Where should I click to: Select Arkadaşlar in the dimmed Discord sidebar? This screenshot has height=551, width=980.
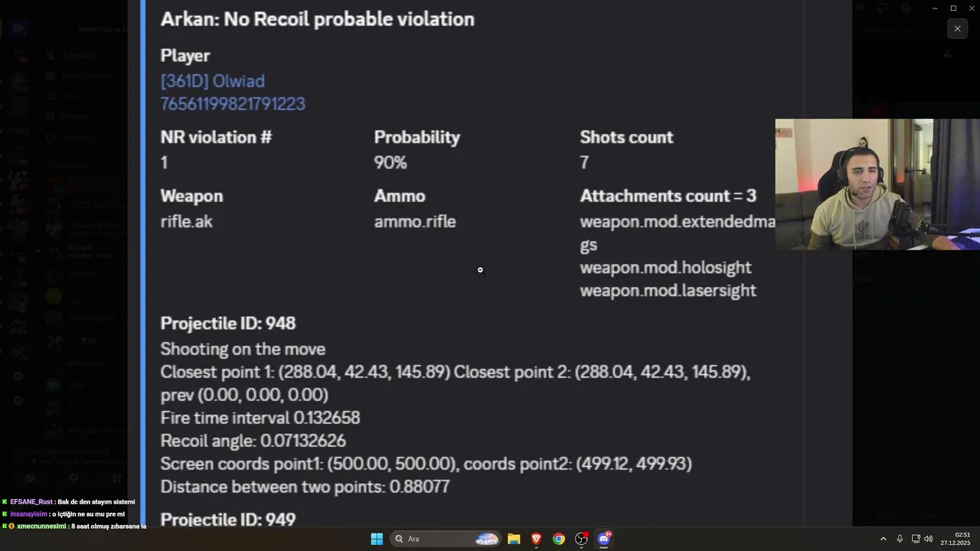80,56
